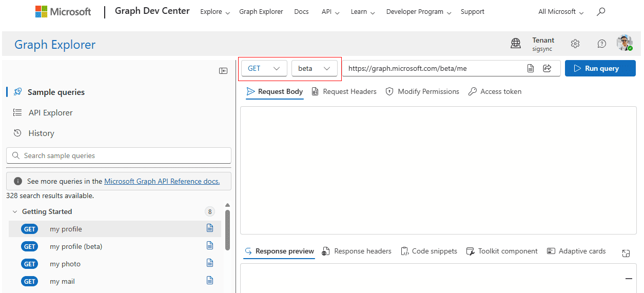The image size is (644, 293).
Task: Click the Search sample queries field
Action: [119, 155]
